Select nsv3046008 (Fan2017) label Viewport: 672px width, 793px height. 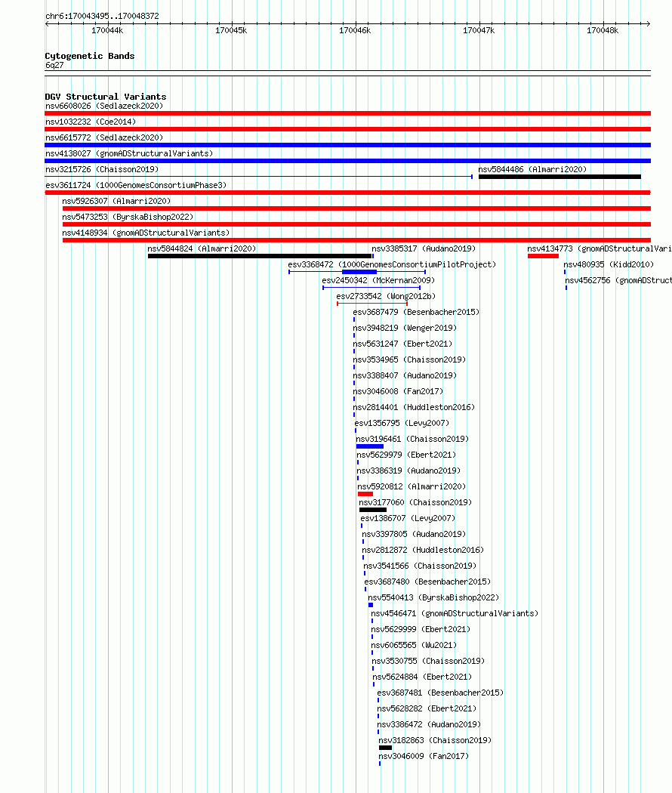(398, 391)
